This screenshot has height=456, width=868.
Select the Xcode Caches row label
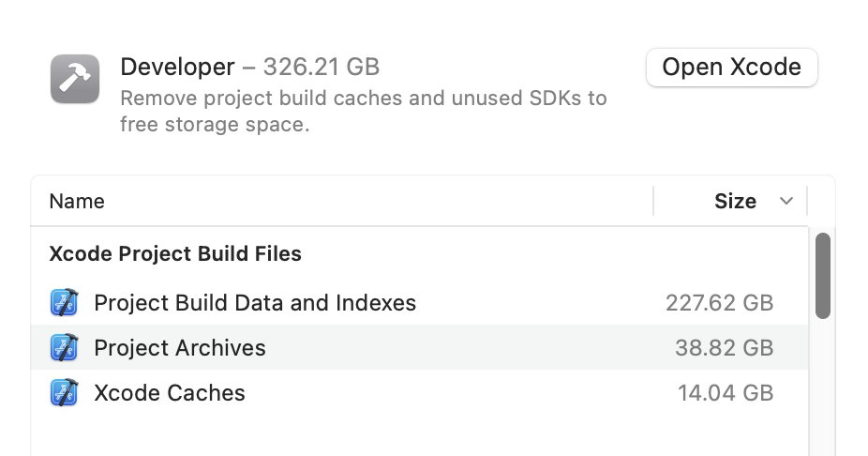click(x=170, y=392)
